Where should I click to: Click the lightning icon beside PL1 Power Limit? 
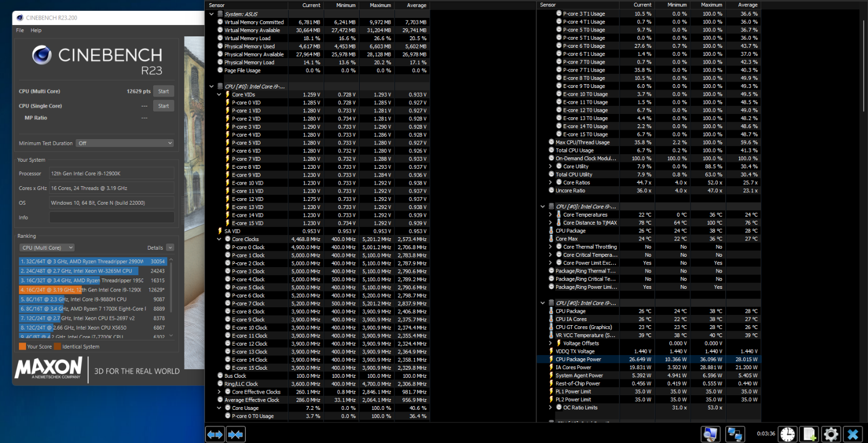[551, 391]
